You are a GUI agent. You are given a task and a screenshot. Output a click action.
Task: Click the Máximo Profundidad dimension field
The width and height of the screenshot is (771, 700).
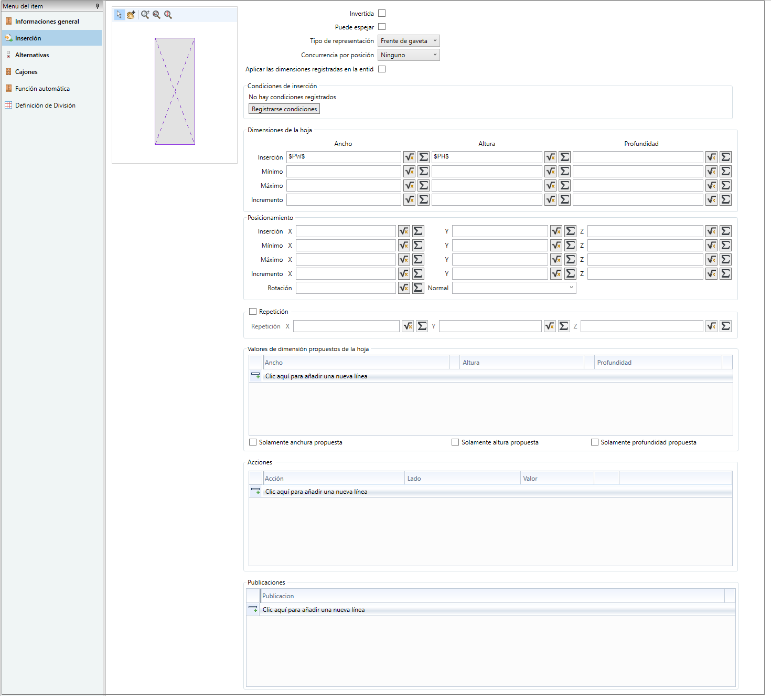638,185
